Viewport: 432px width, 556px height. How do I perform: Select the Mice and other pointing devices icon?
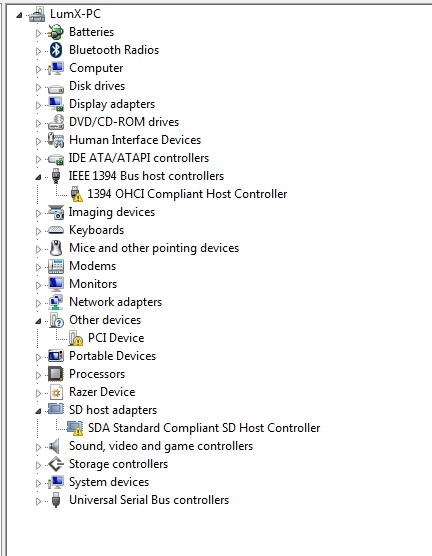[x=56, y=248]
